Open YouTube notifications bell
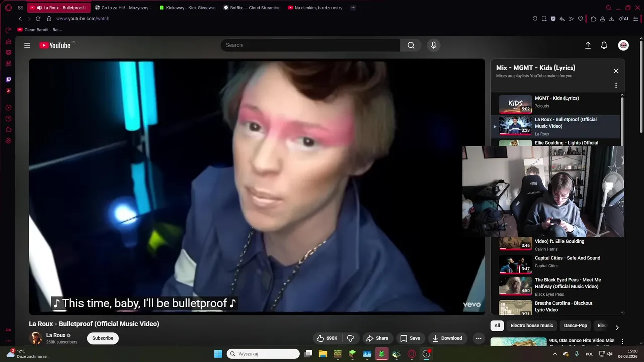The image size is (644, 362). pos(604,45)
